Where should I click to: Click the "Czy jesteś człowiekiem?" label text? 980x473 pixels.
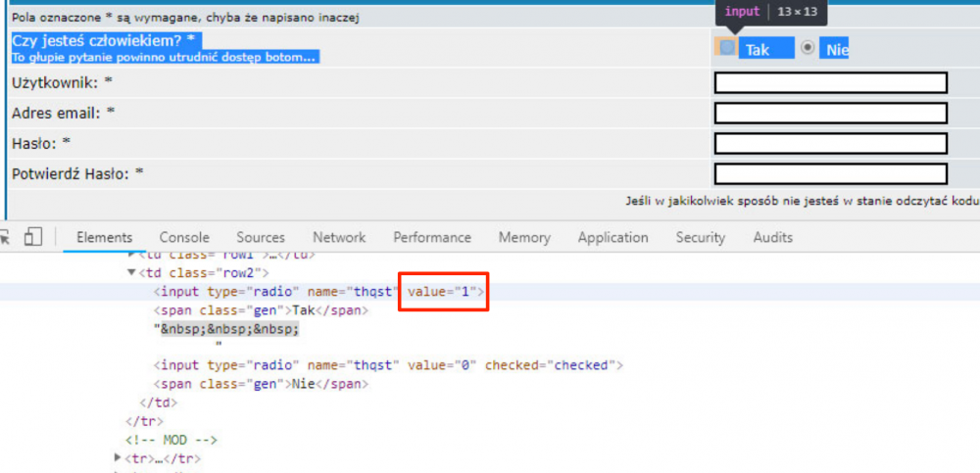tap(103, 41)
